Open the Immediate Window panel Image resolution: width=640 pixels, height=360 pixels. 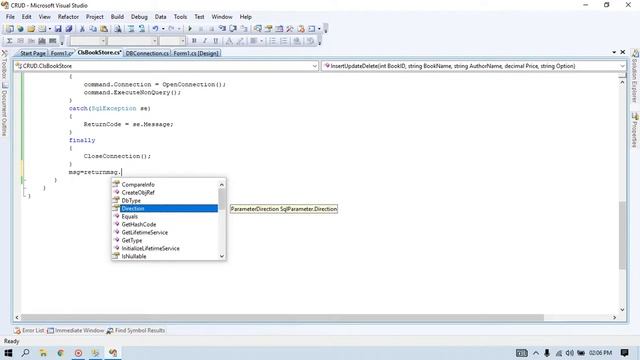click(76, 330)
